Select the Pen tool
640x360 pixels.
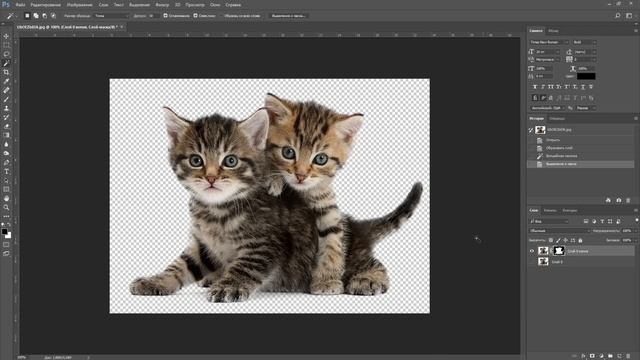pyautogui.click(x=6, y=162)
